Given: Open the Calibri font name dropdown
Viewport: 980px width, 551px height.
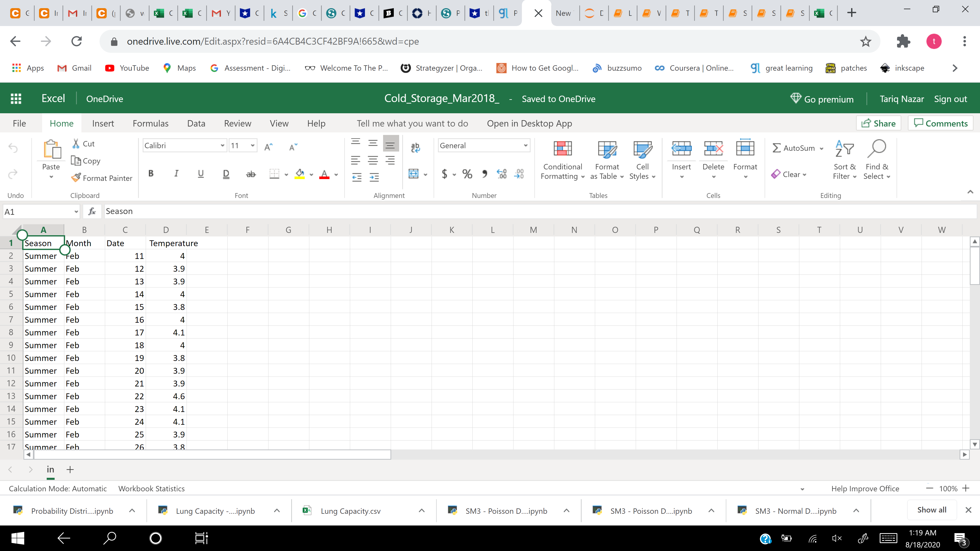Looking at the screenshot, I should pyautogui.click(x=222, y=146).
